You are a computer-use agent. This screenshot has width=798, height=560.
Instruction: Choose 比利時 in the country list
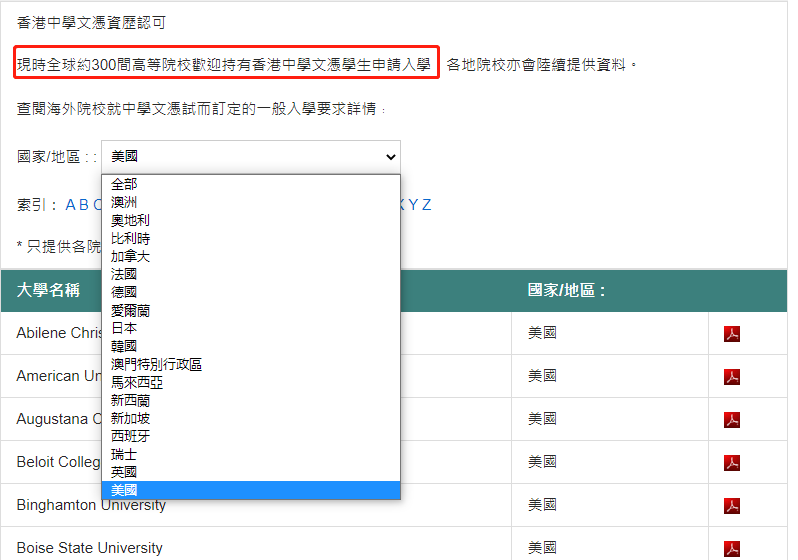[x=251, y=238]
